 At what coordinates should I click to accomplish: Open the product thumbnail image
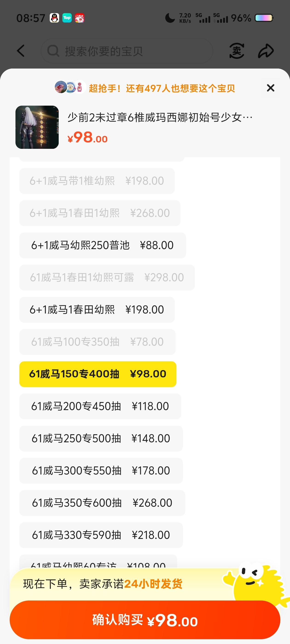pos(37,127)
